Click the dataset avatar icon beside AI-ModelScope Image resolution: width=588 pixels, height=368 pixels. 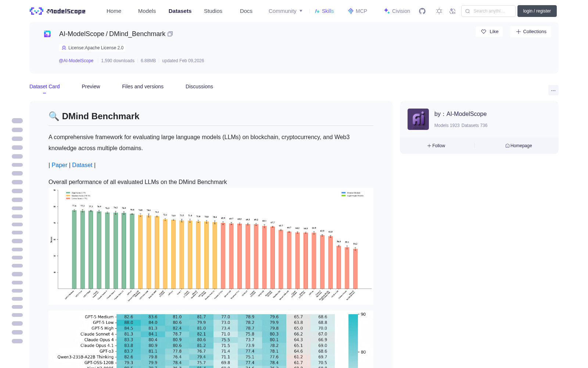coord(47,34)
